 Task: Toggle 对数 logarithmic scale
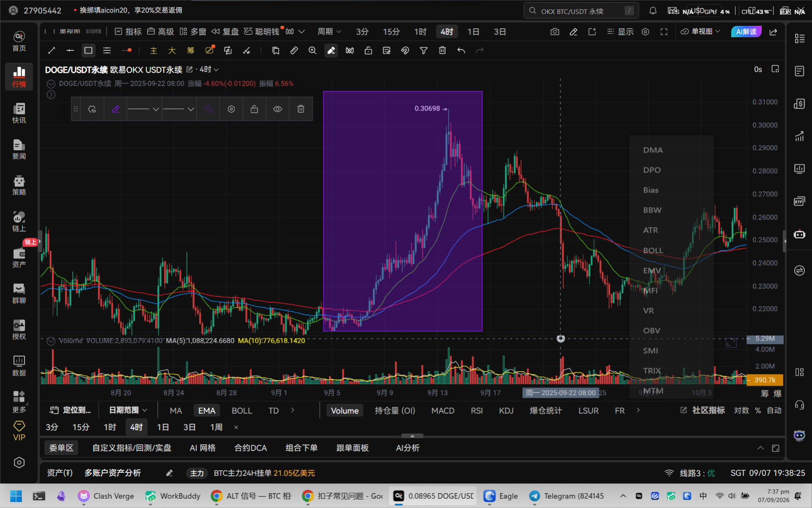pyautogui.click(x=741, y=410)
